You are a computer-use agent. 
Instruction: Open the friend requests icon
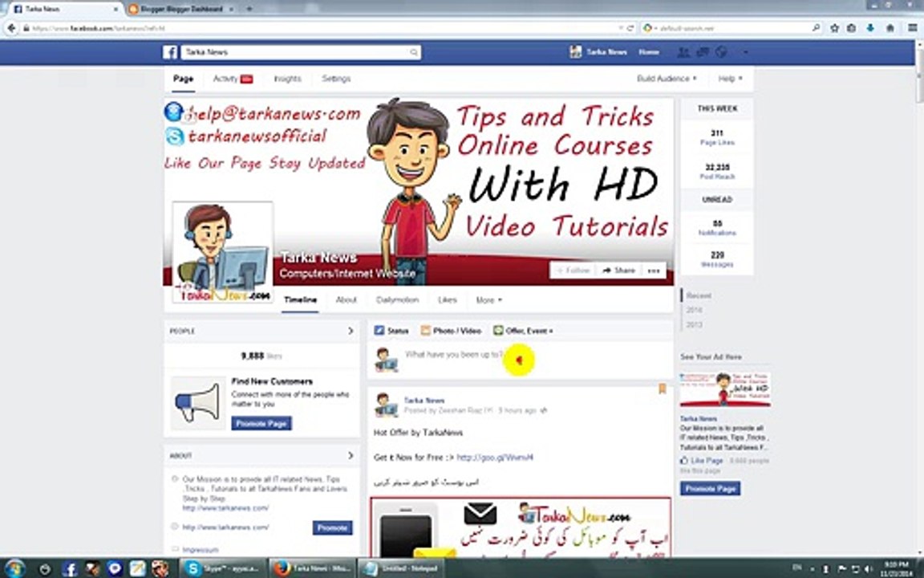(683, 52)
